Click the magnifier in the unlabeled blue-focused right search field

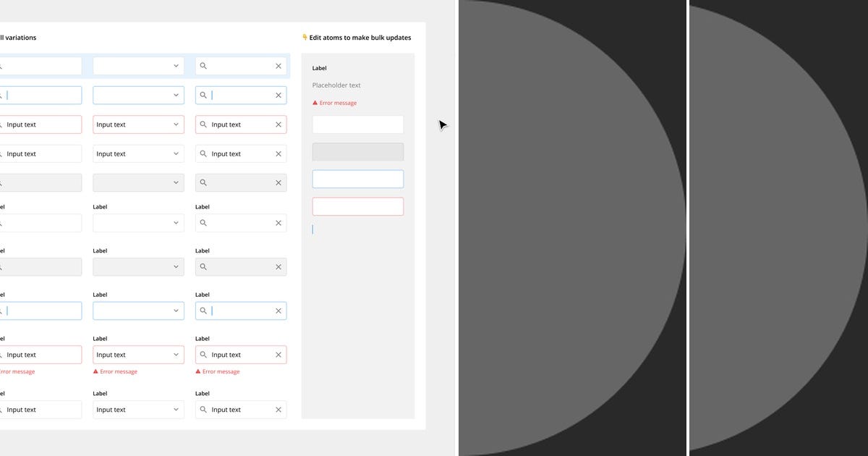(x=203, y=96)
